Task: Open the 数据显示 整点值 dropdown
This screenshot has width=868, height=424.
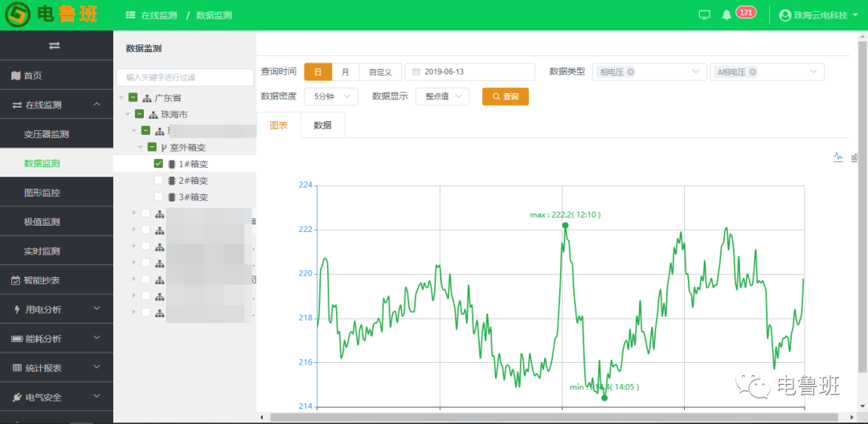Action: click(x=442, y=96)
